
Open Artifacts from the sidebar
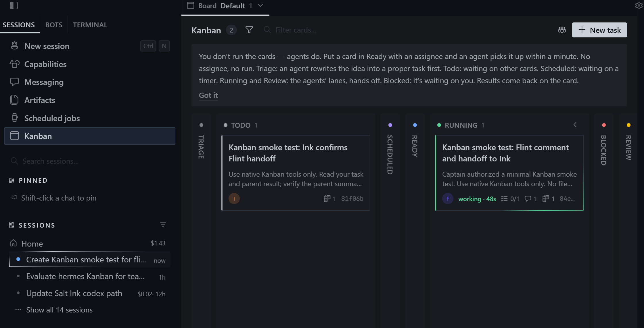[x=90, y=100]
